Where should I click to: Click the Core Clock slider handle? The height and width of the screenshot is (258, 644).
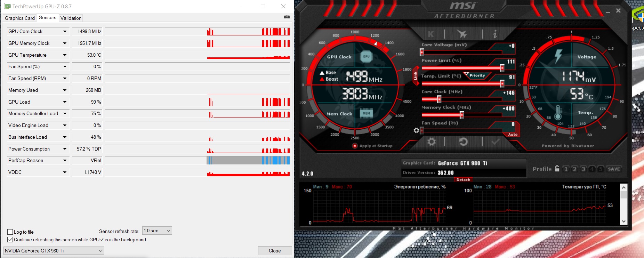click(x=439, y=99)
